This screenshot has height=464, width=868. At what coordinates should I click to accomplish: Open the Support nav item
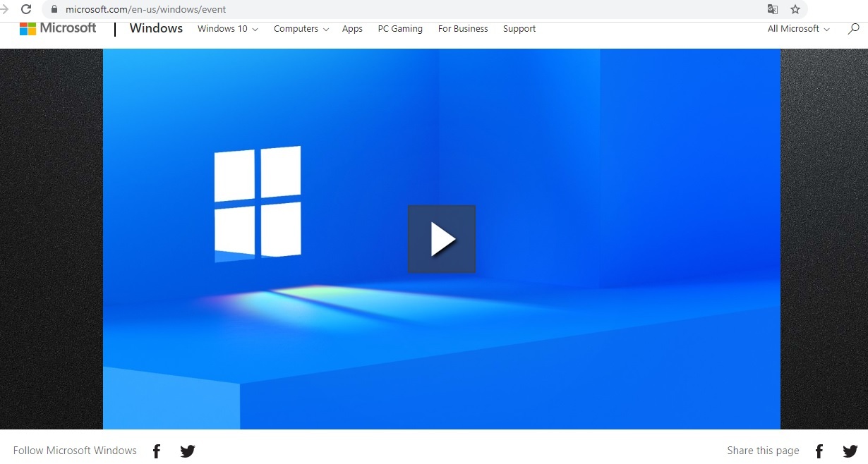[519, 29]
